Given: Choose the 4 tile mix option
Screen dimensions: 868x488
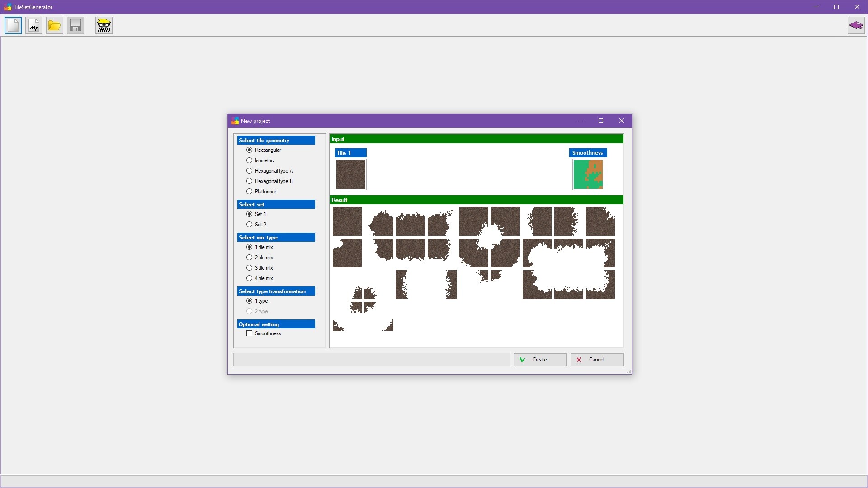Looking at the screenshot, I should pos(249,278).
